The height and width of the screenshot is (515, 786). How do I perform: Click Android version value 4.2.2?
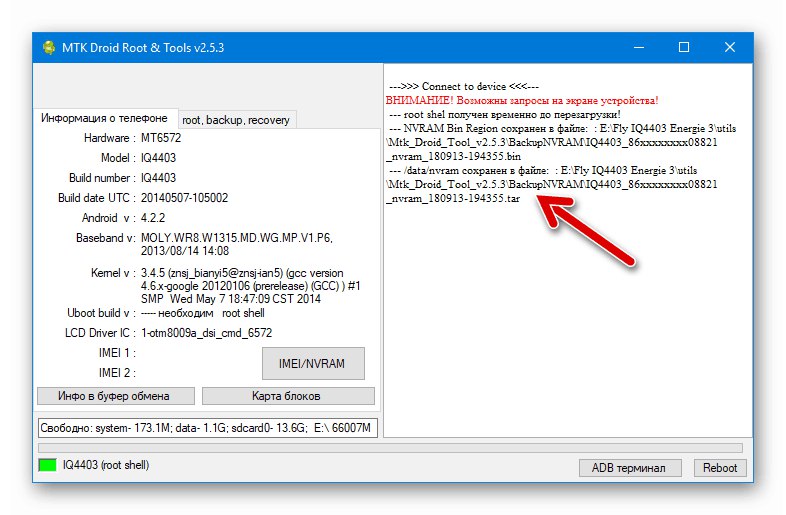[152, 218]
